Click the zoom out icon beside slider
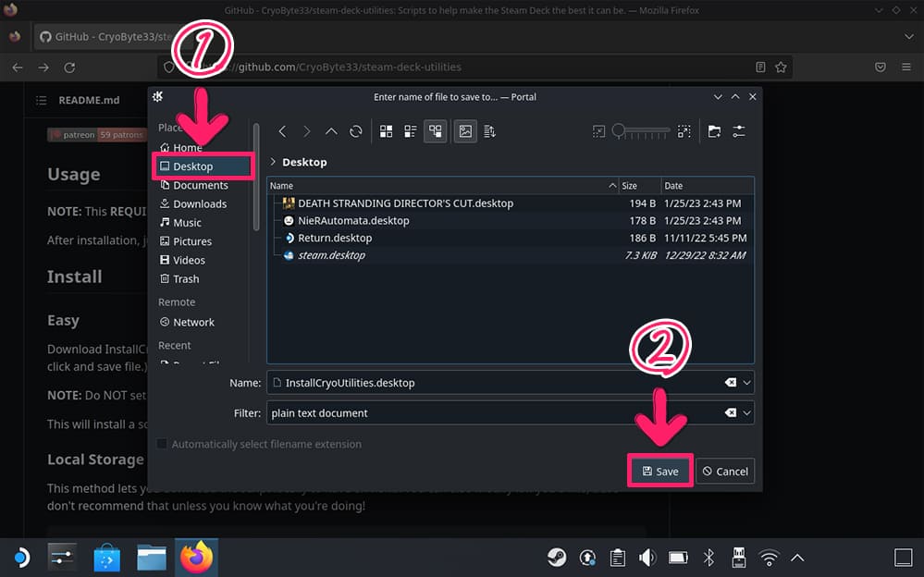 [x=598, y=131]
